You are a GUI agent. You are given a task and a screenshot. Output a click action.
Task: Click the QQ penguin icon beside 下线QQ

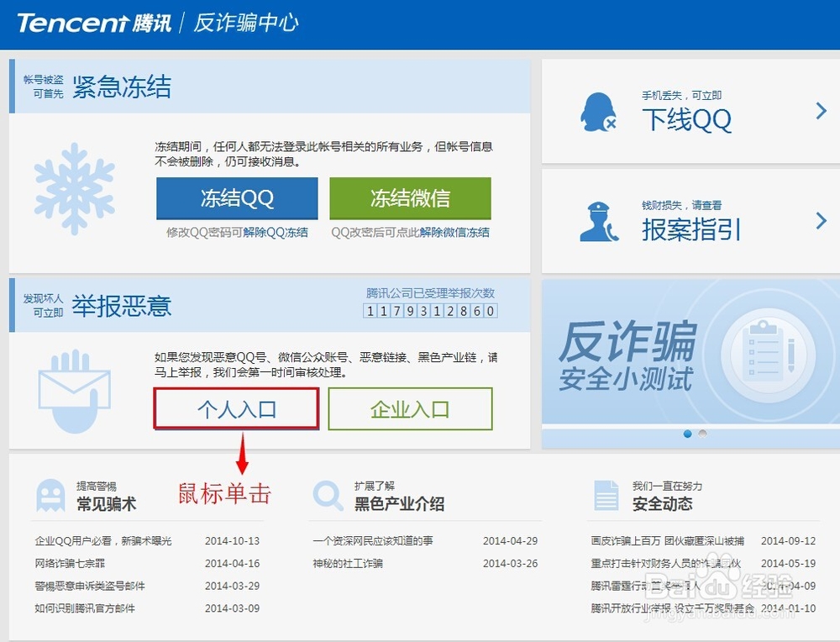[597, 110]
